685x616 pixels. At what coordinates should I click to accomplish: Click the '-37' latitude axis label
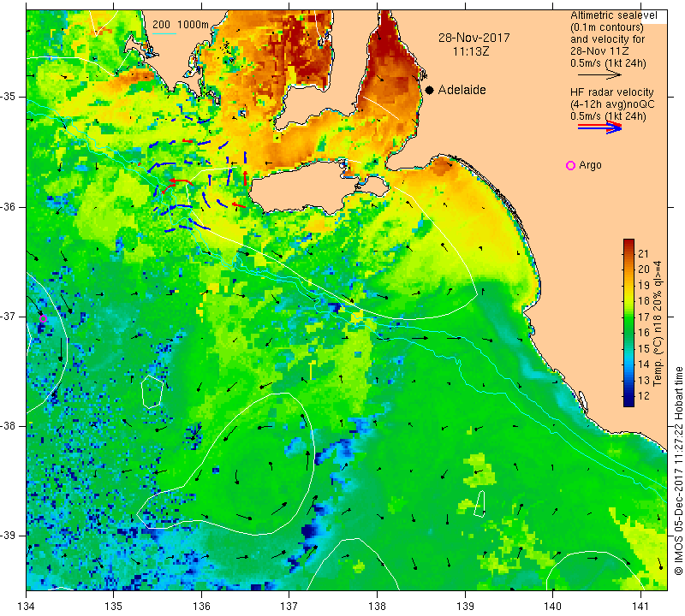click(x=8, y=316)
